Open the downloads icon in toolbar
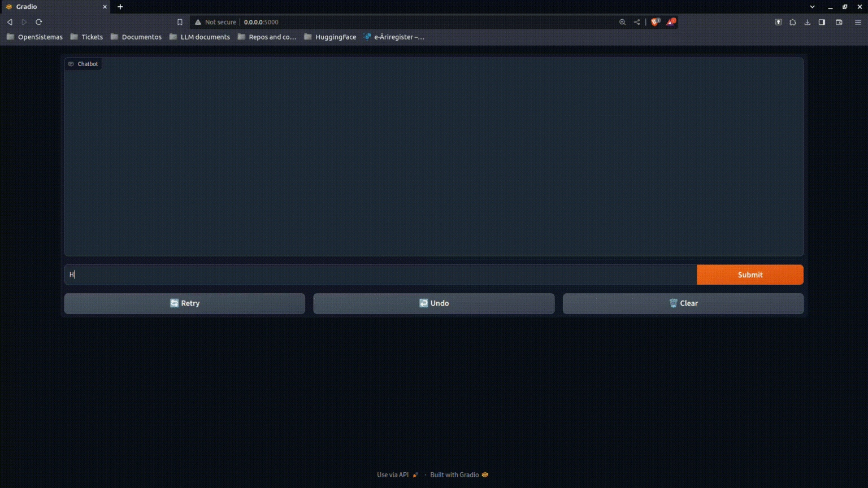Image resolution: width=868 pixels, height=488 pixels. click(x=807, y=22)
